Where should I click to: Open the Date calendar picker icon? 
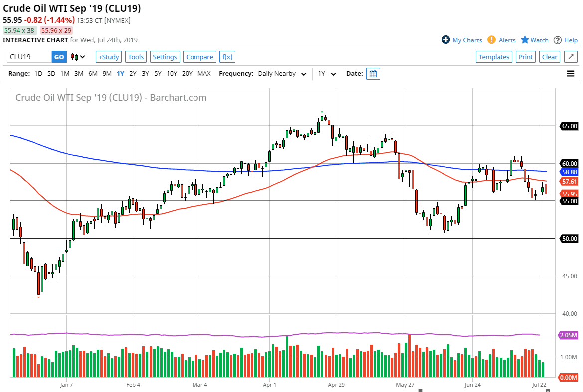point(373,73)
